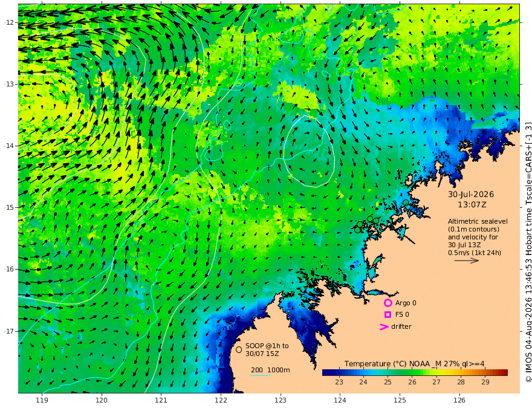
Task: Click the magenta FS square legend icon
Action: coord(388,315)
